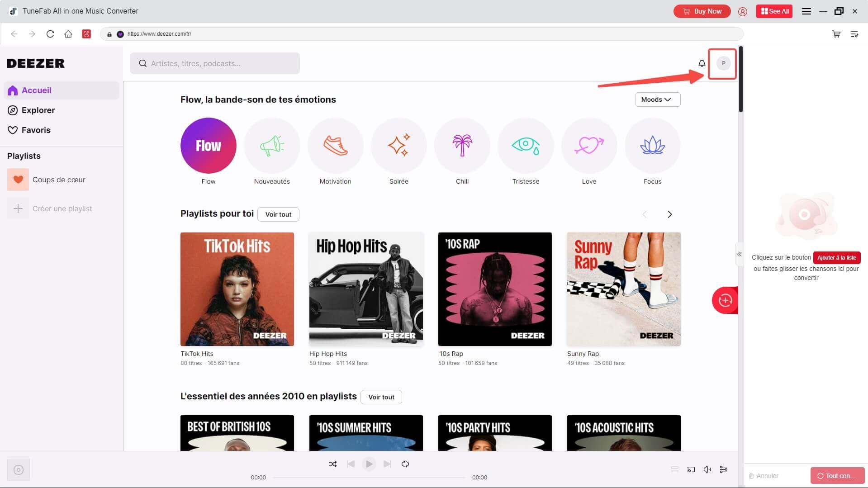Select the Soirée mood
This screenshot has height=488, width=868.
coord(398,146)
